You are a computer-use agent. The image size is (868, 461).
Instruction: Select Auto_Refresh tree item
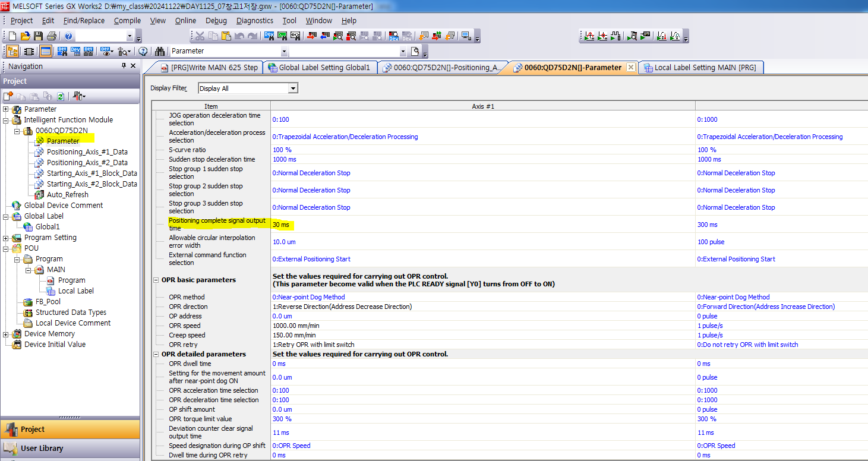pyautogui.click(x=67, y=195)
